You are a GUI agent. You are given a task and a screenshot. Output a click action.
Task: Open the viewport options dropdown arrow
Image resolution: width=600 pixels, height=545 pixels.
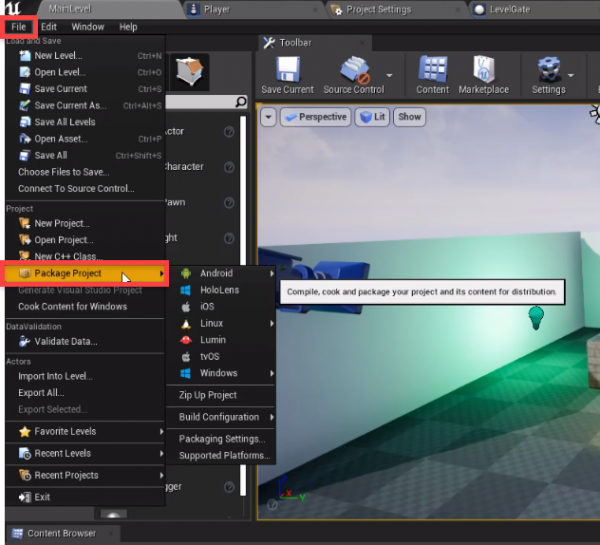coord(268,117)
